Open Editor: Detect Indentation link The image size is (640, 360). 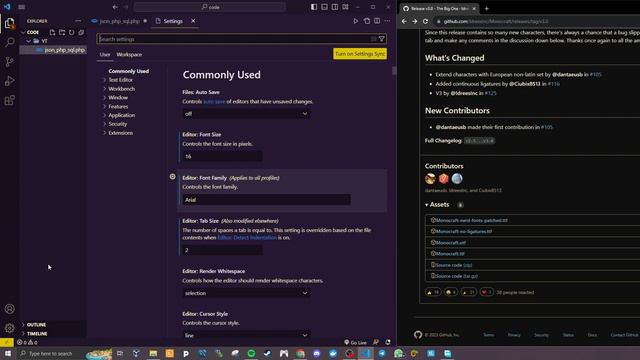247,238
